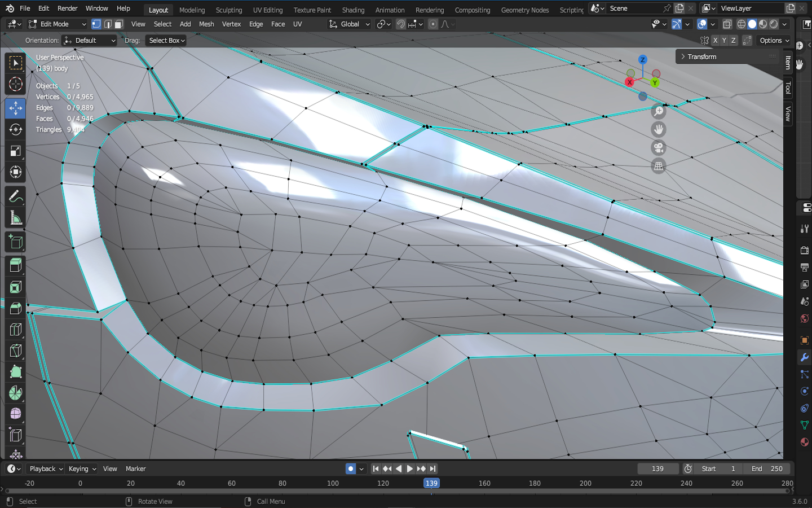Open the Item sidebar tab
Screen dimensions: 812x508
(x=788, y=62)
